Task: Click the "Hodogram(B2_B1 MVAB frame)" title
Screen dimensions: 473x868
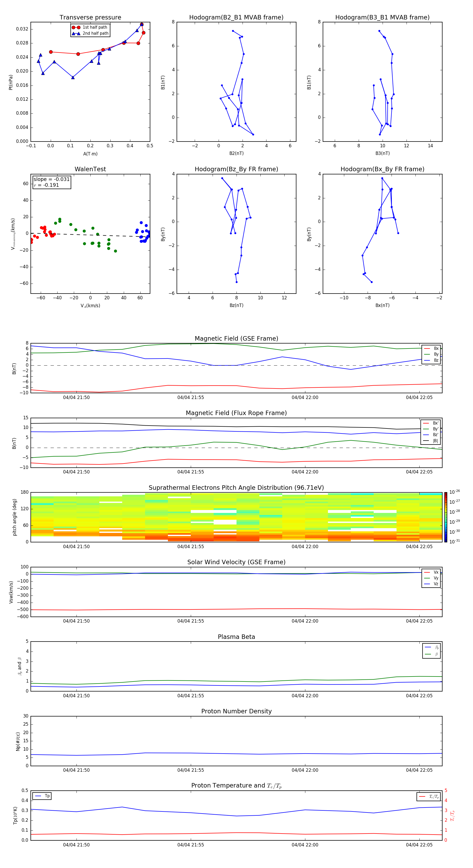Action: [x=236, y=18]
